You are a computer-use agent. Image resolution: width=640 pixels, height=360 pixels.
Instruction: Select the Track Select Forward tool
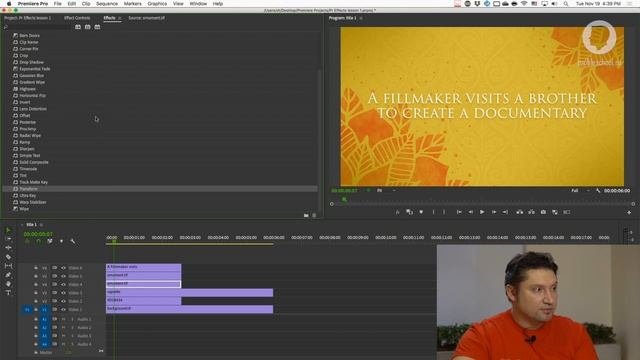tap(8, 239)
